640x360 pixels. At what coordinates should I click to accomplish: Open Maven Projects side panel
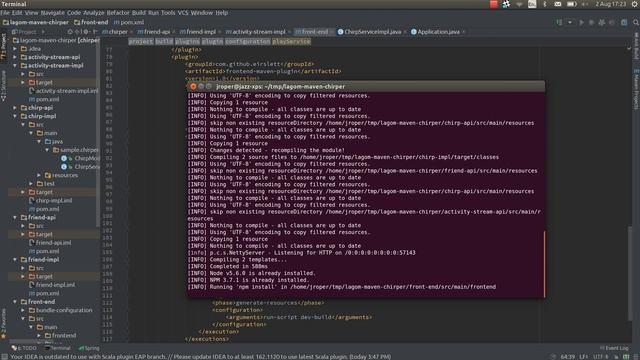tap(636, 89)
